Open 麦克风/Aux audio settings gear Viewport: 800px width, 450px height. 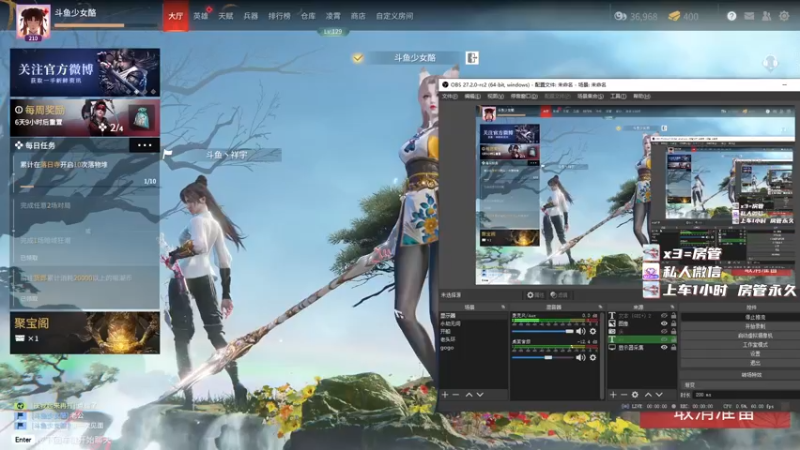(593, 332)
